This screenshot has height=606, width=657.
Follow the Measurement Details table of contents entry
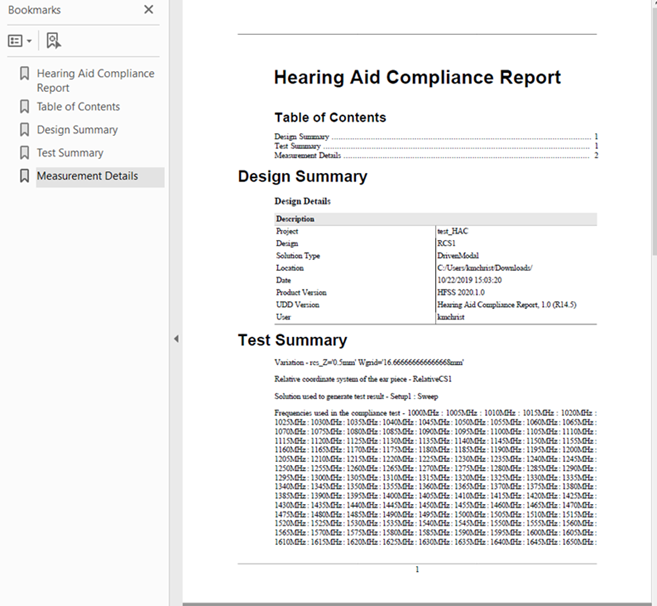[436, 155]
